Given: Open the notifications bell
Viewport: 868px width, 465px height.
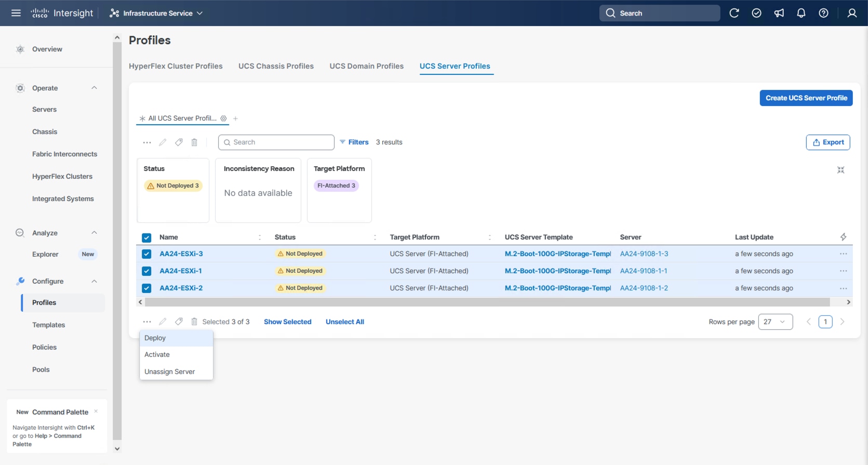Looking at the screenshot, I should tap(801, 13).
